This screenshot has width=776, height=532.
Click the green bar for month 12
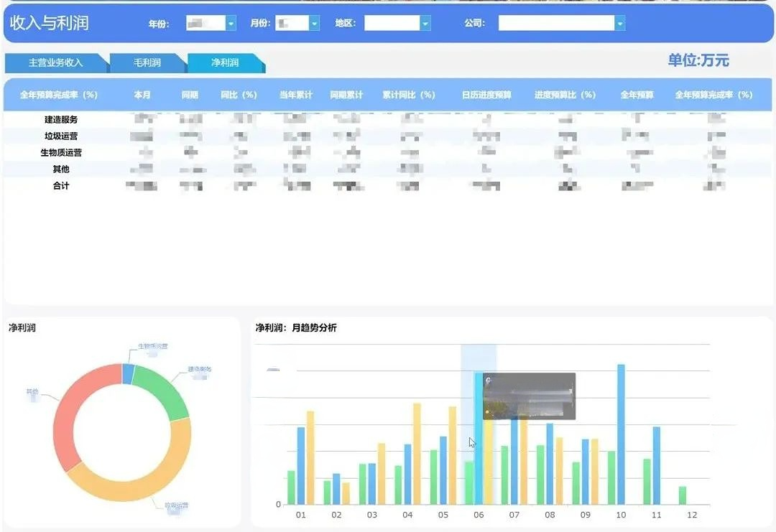(683, 495)
